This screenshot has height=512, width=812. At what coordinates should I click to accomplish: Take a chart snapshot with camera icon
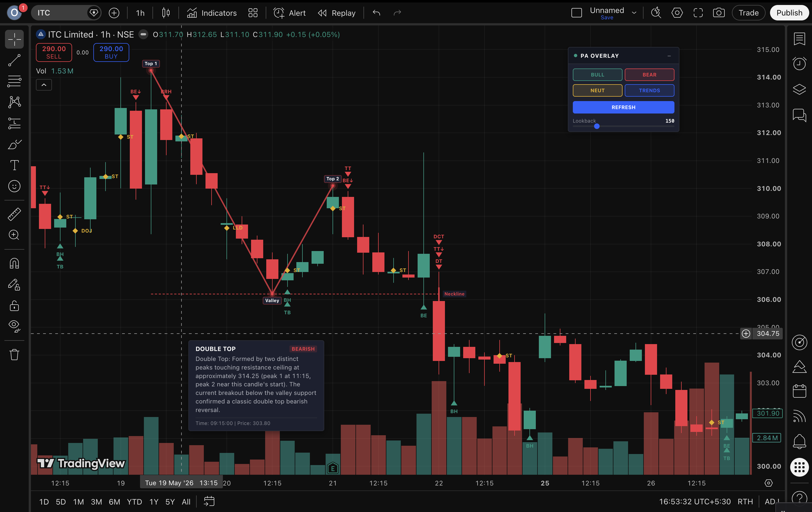719,13
